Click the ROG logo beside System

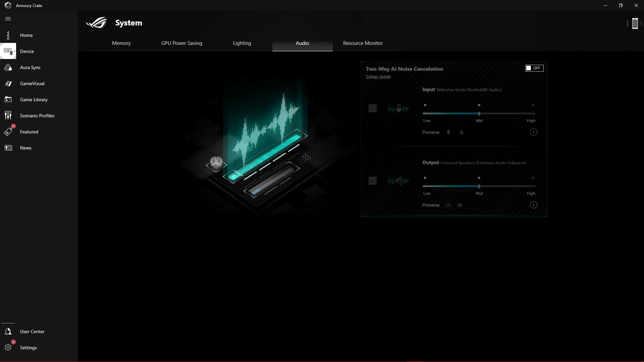tap(97, 23)
